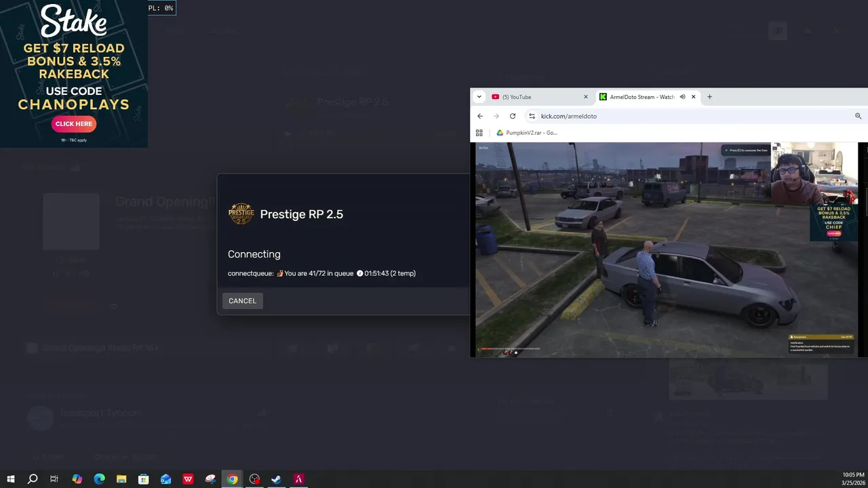Open the Outlook mail app from taskbar
Screen dimensions: 868x488
(x=165, y=479)
